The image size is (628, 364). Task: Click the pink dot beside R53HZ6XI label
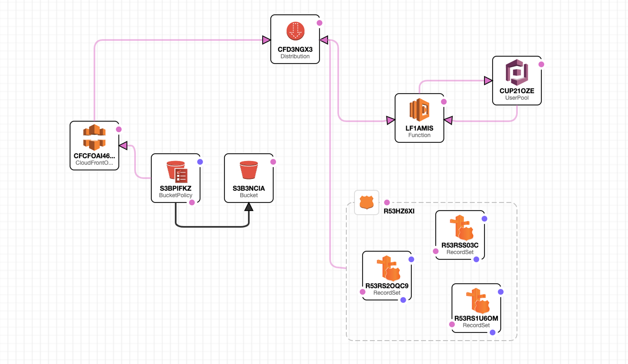coord(387,202)
